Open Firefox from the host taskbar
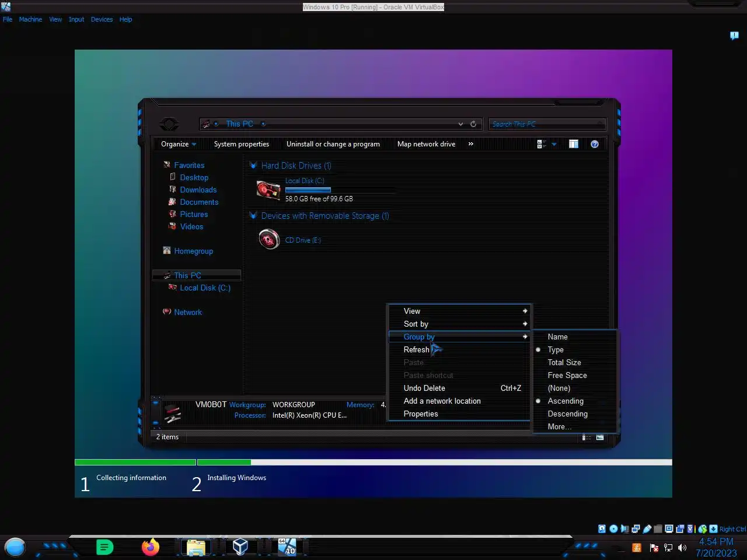 point(151,547)
